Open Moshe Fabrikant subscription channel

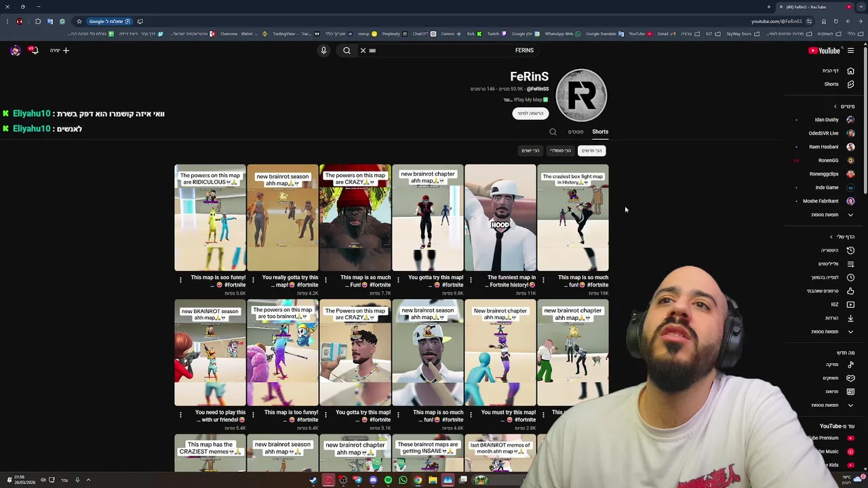point(829,201)
